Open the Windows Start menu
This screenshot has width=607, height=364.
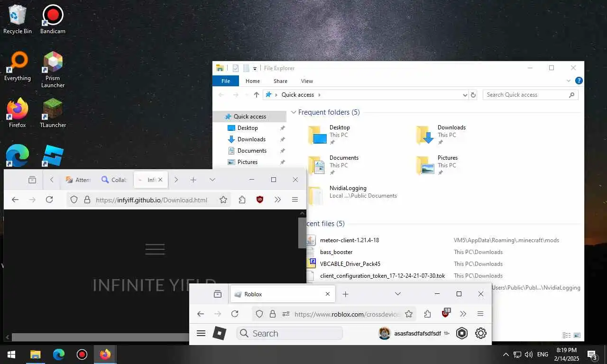click(x=11, y=355)
